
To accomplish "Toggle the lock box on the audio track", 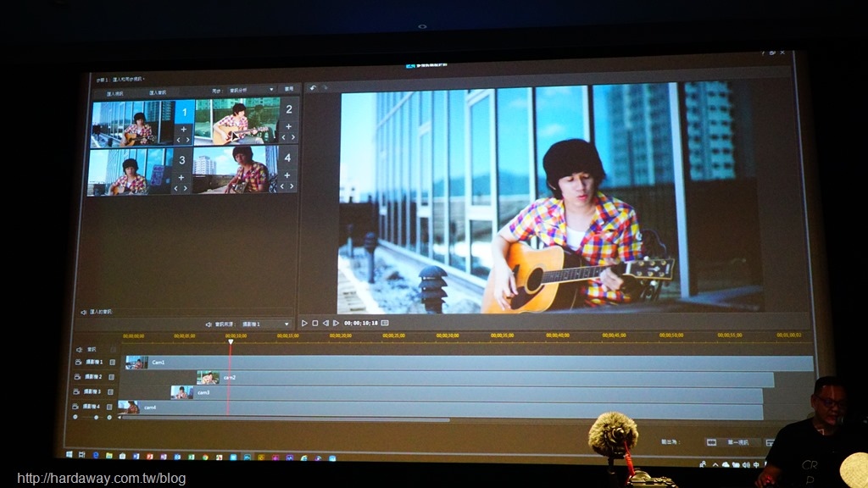I will (114, 350).
